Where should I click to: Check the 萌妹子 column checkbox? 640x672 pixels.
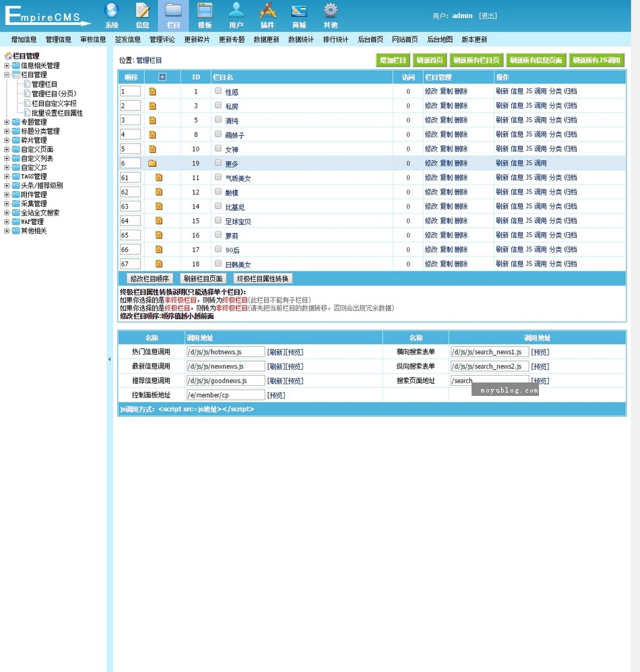[x=218, y=134]
